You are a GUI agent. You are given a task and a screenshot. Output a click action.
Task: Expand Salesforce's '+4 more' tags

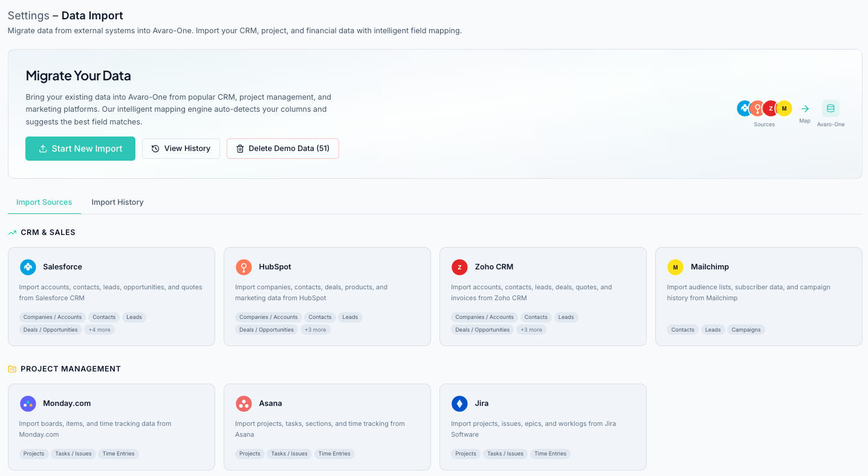(x=100, y=330)
